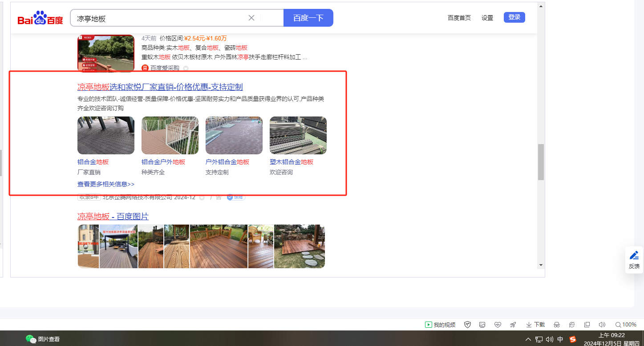Open the 铝合金户外地板 link
Image resolution: width=644 pixels, height=346 pixels.
coord(163,162)
